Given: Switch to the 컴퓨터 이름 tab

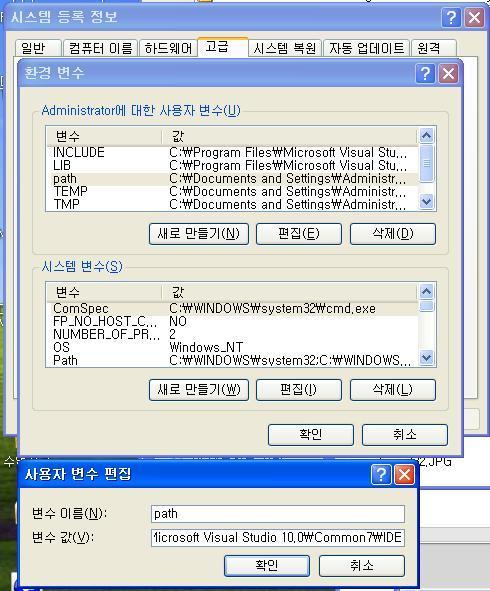Looking at the screenshot, I should point(100,48).
